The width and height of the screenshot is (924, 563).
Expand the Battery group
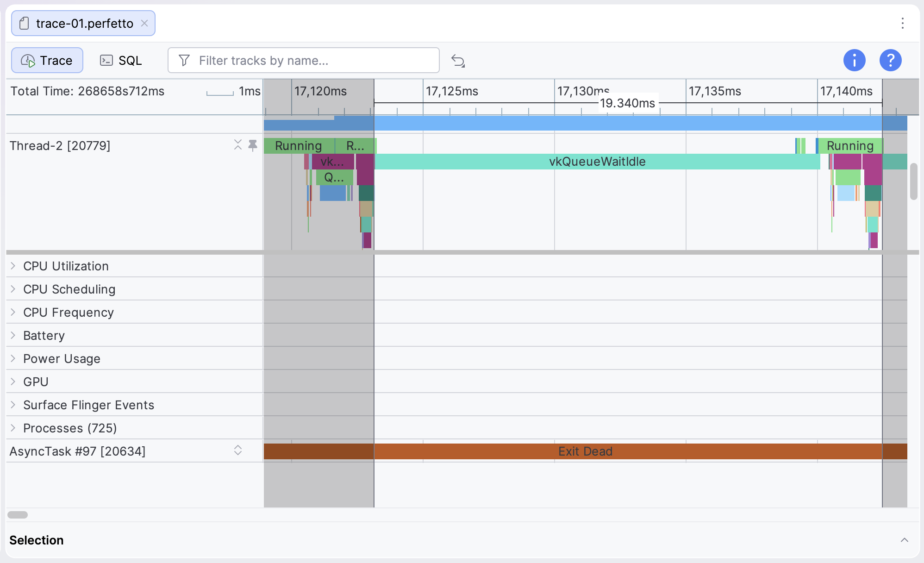pyautogui.click(x=13, y=335)
